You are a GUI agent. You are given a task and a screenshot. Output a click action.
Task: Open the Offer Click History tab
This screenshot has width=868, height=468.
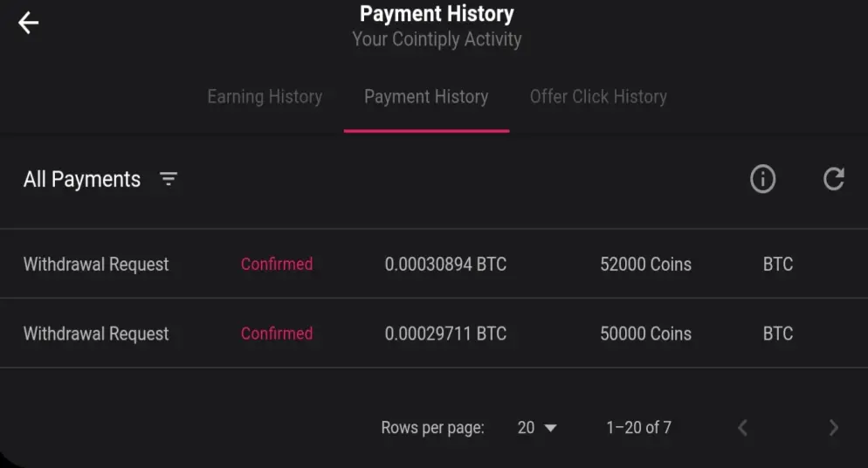(598, 97)
